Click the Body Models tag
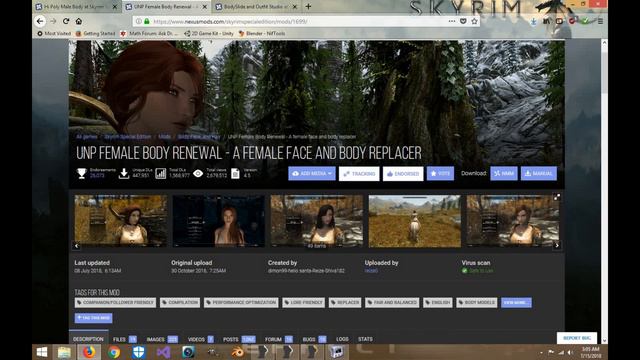This screenshot has height=360, width=640. (476, 302)
